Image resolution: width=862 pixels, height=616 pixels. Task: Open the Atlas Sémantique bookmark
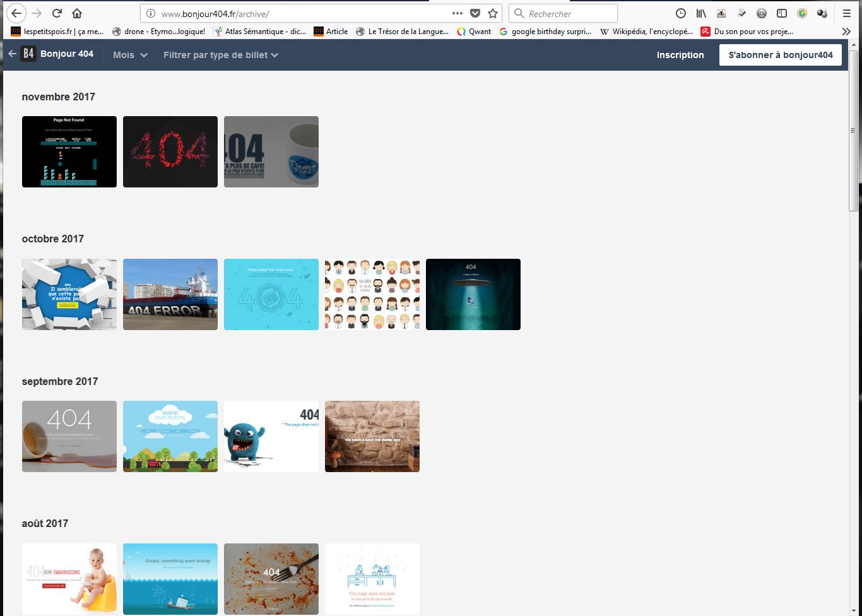pyautogui.click(x=259, y=31)
